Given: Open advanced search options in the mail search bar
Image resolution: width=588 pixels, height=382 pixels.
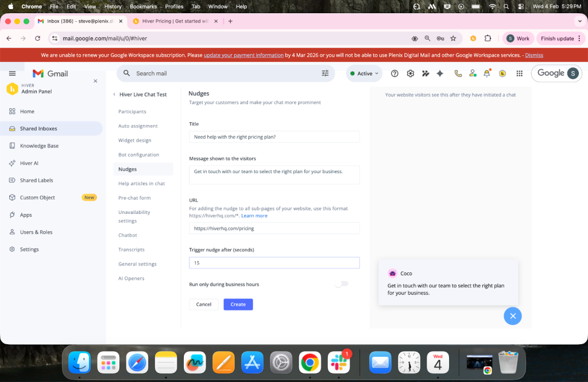Looking at the screenshot, I should click(x=325, y=73).
